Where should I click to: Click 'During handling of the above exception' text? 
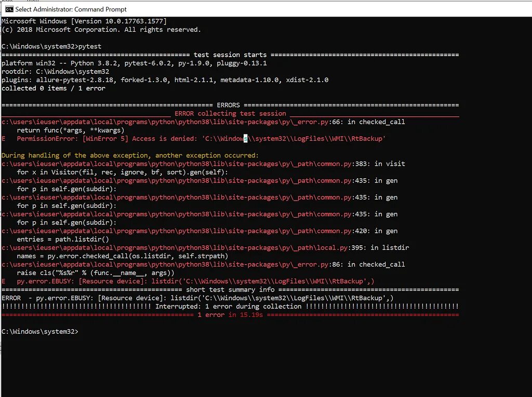click(130, 155)
